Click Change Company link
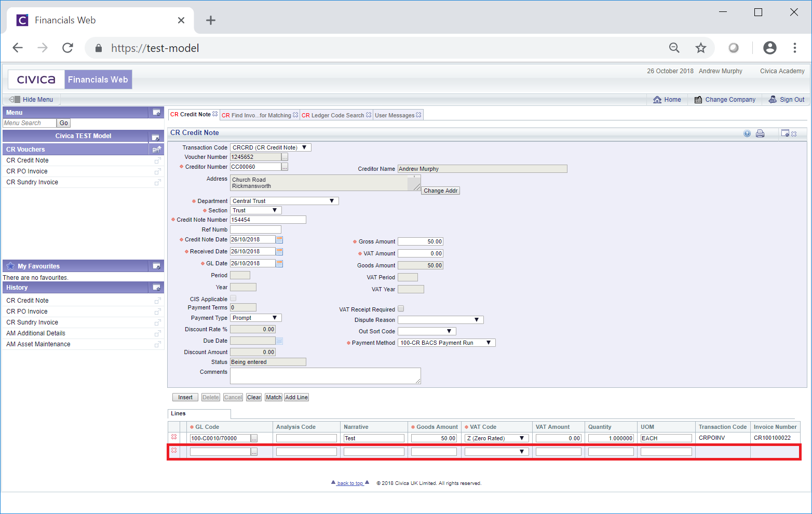 pyautogui.click(x=725, y=100)
